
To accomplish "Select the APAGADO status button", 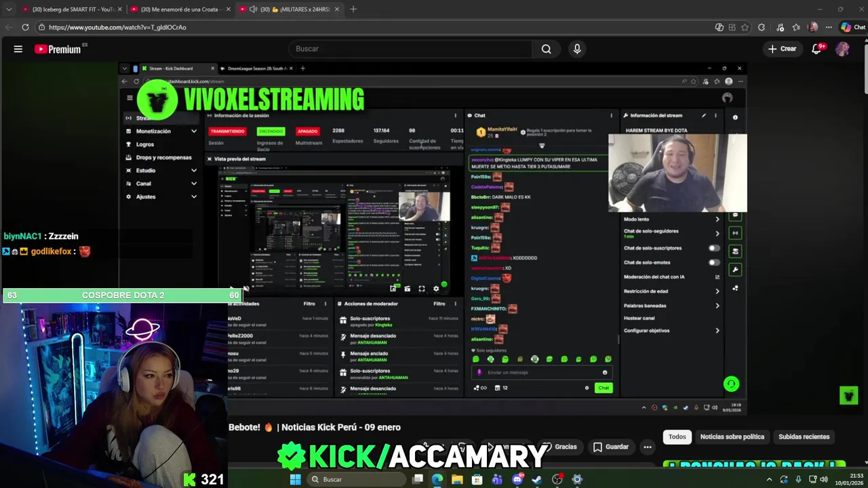I will pyautogui.click(x=307, y=131).
